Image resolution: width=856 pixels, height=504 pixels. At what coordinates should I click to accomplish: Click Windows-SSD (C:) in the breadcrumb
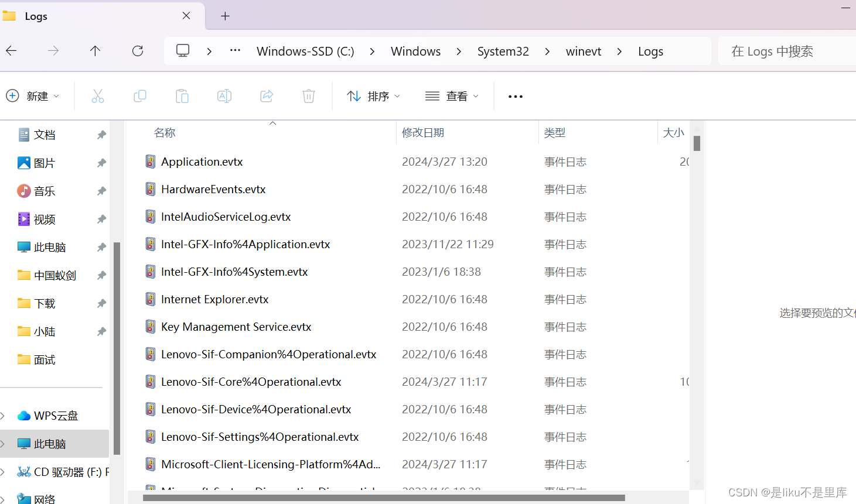(x=305, y=52)
